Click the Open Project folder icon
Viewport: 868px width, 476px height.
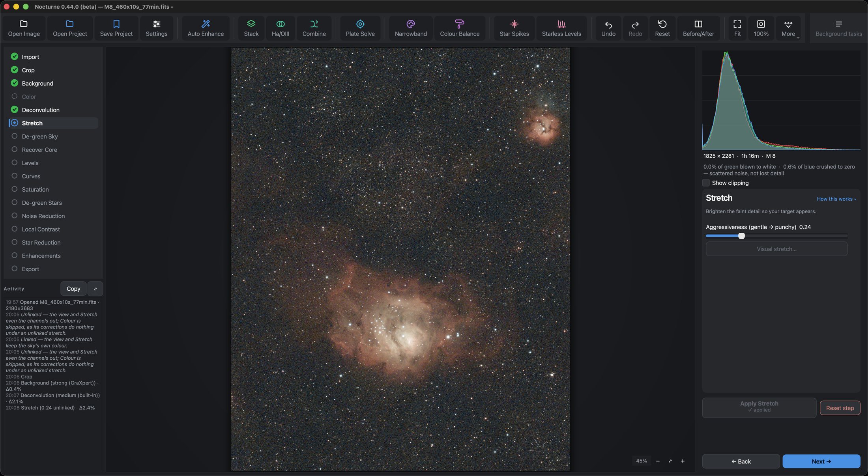click(x=70, y=24)
